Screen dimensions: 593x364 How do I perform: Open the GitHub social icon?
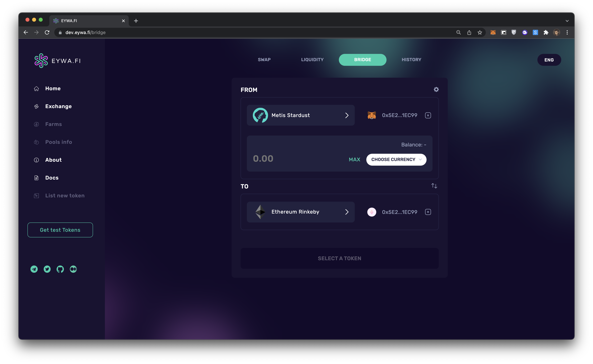point(60,269)
